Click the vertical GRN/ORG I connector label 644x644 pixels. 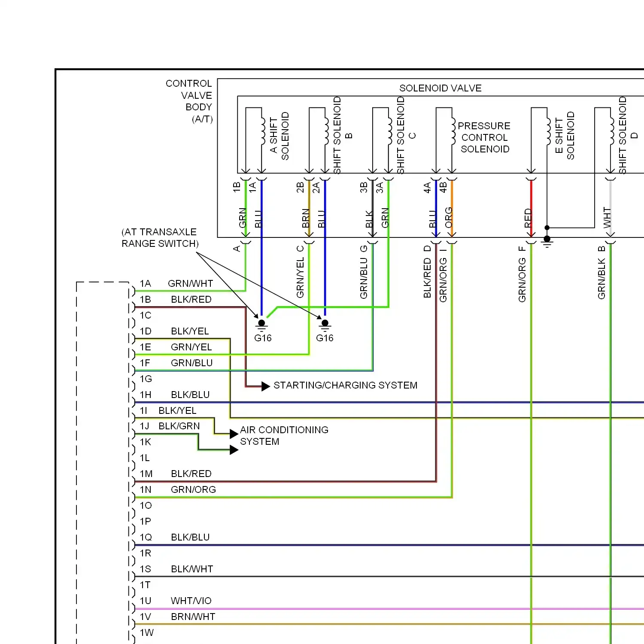(x=443, y=275)
